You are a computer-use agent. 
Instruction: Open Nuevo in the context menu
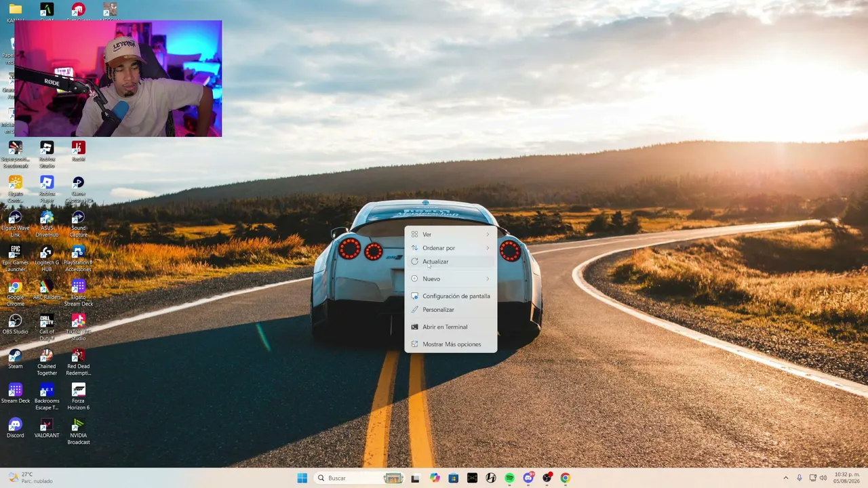450,279
